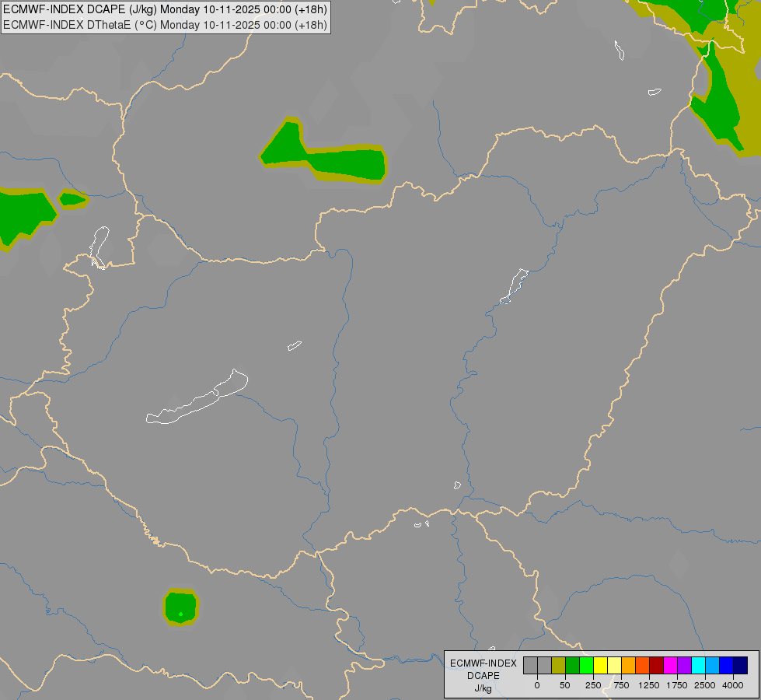The image size is (761, 700).
Task: Click the "0" legend value
Action: [x=537, y=685]
